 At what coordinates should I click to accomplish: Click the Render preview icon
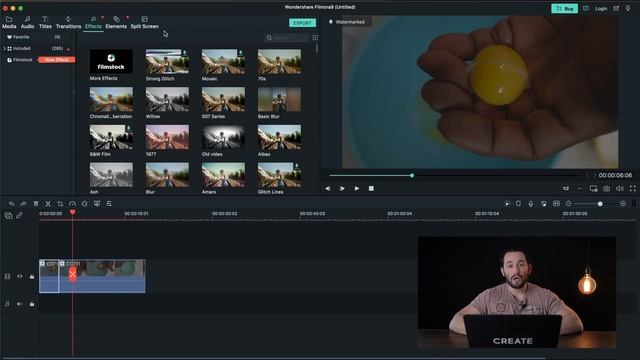pos(507,204)
